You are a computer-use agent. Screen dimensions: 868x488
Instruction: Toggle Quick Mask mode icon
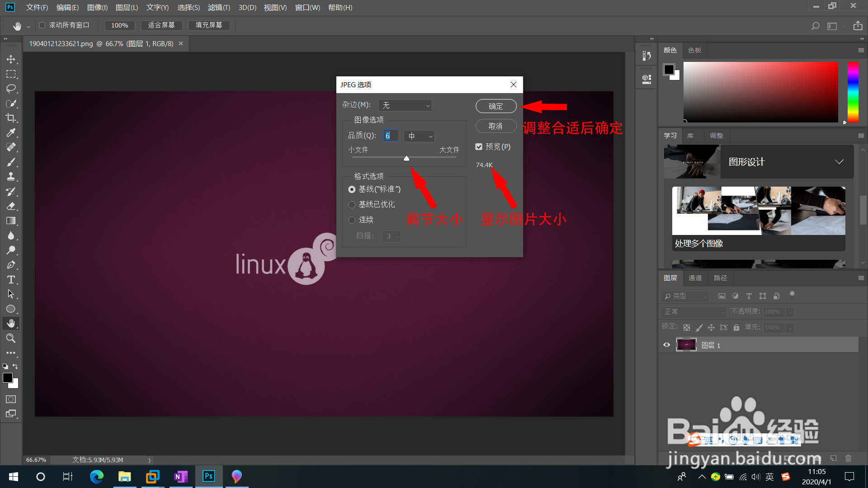(11, 399)
